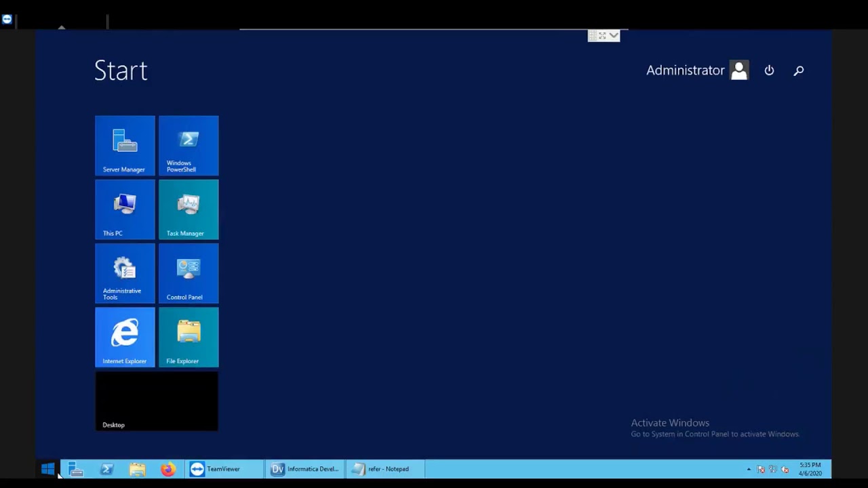Image resolution: width=868 pixels, height=488 pixels.
Task: Toggle full screen in the TeamViewer toolbar
Action: tap(601, 35)
